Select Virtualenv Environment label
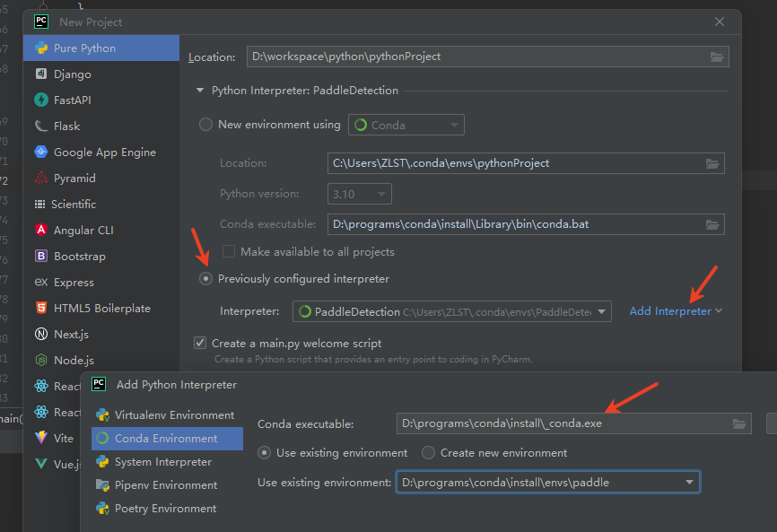777x532 pixels. click(174, 415)
